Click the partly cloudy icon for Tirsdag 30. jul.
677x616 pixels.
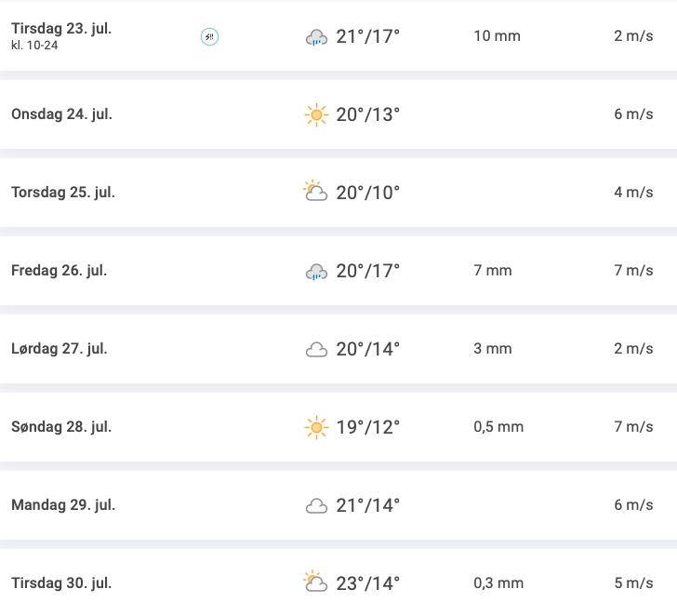(315, 582)
